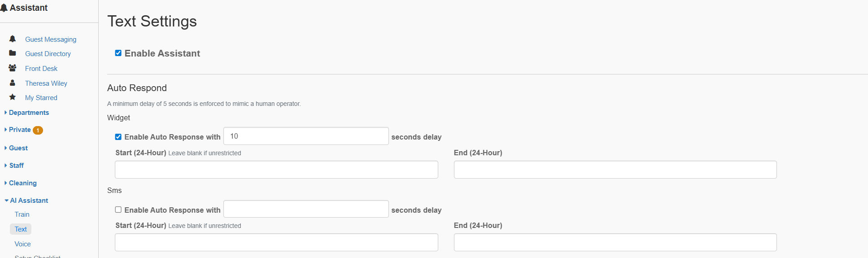Open the Guest Messaging link
The height and width of the screenshot is (258, 868).
click(x=51, y=39)
